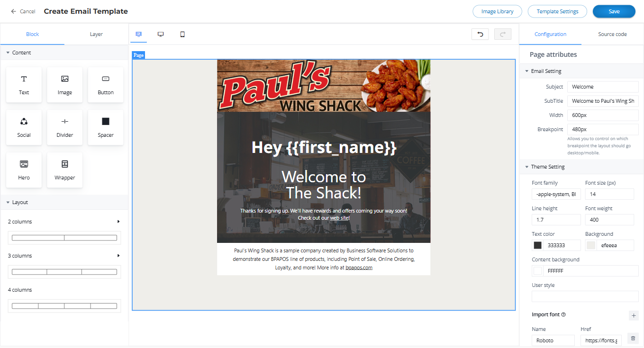Image resolution: width=644 pixels, height=348 pixels.
Task: Select the Text content block
Action: pos(24,85)
